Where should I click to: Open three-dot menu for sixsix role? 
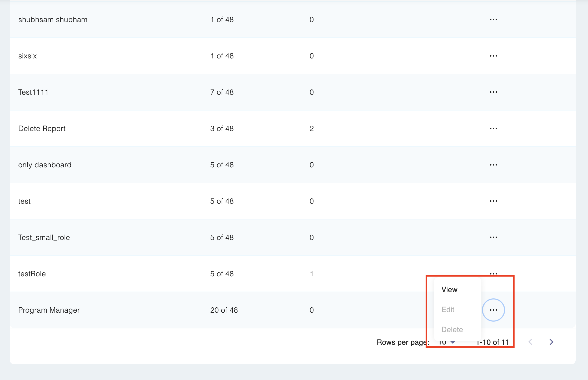click(x=493, y=56)
